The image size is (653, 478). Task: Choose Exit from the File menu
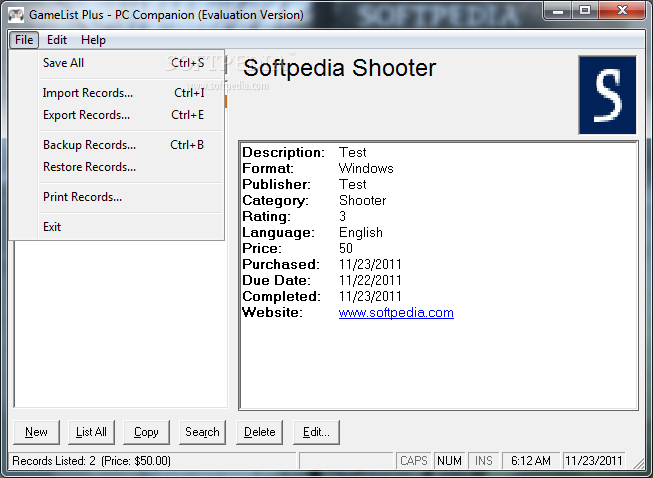(131, 227)
